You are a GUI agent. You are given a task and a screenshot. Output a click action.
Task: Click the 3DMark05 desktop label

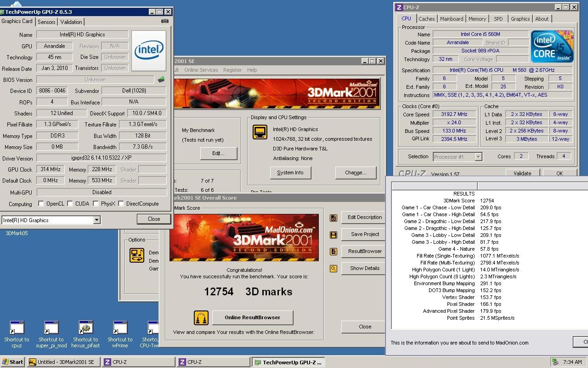coord(17,233)
